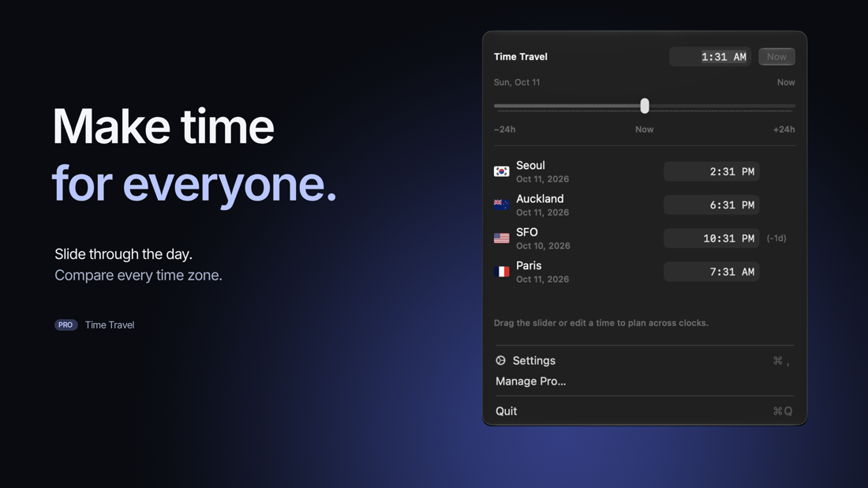Click the Auckland city name
868x488 pixels.
(540, 198)
